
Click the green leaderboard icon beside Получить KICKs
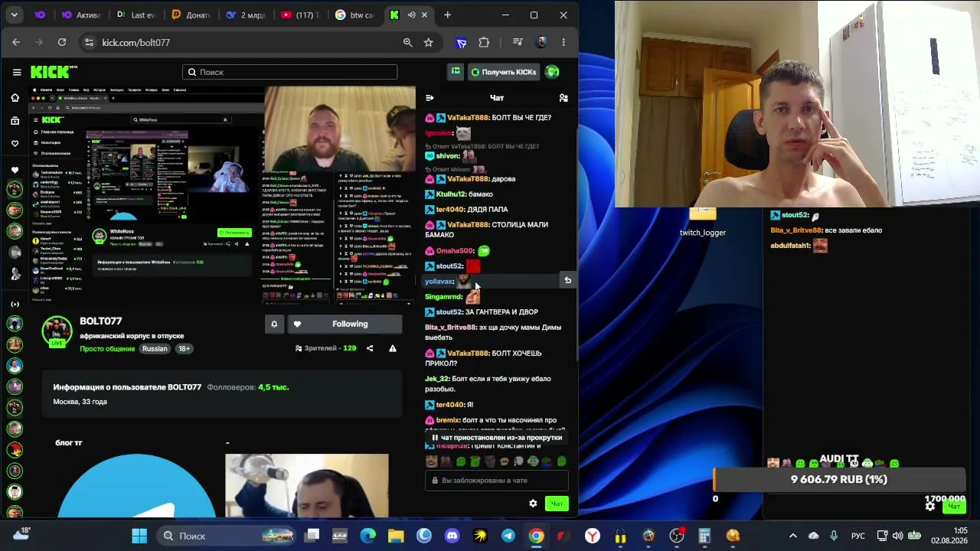pyautogui.click(x=456, y=72)
